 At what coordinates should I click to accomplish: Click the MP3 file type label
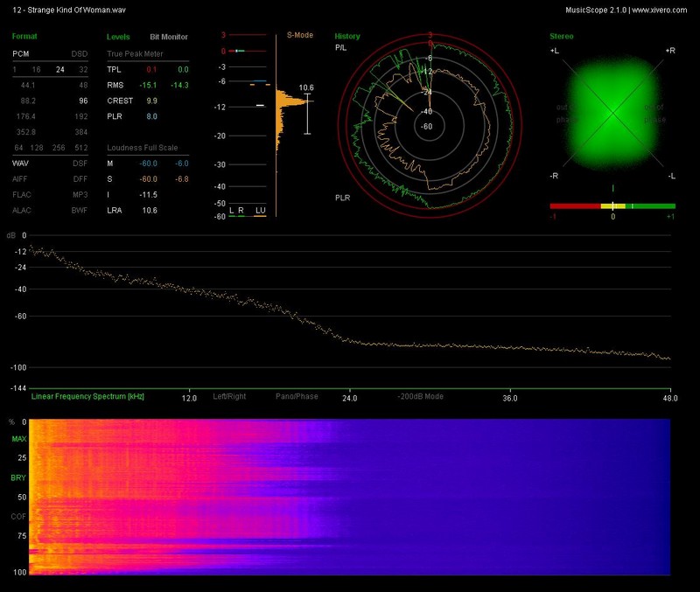80,194
